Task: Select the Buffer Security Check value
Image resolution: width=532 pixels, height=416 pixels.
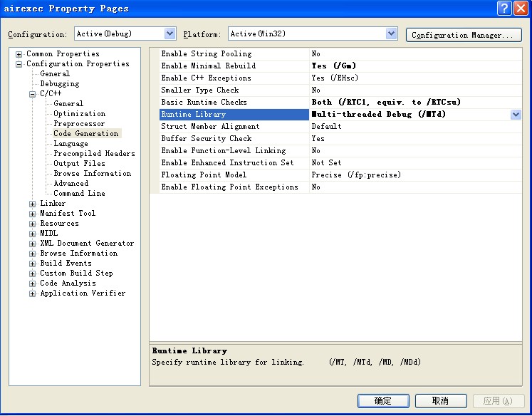Action: click(x=318, y=139)
